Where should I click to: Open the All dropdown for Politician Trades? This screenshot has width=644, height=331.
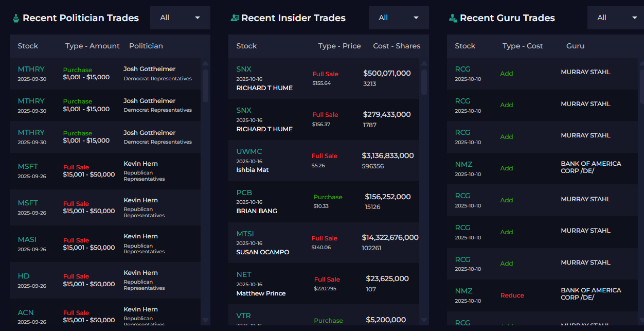pyautogui.click(x=180, y=18)
